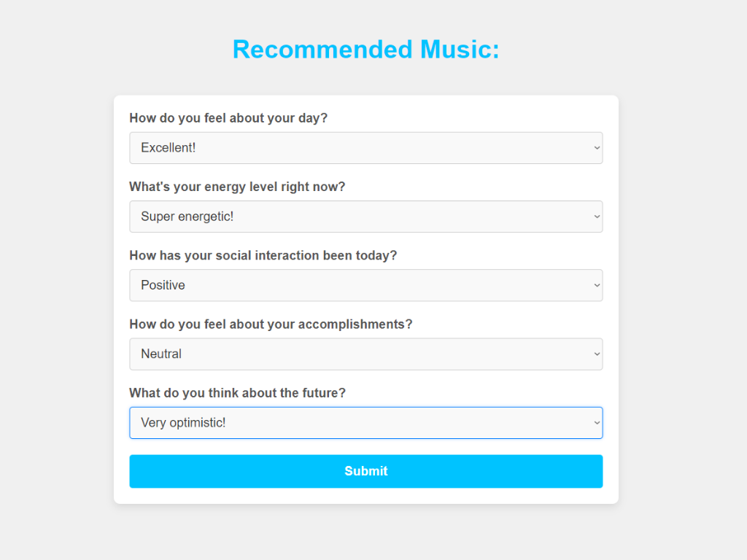Expand the 'Very optimistic!' select using its arrow
The height and width of the screenshot is (560, 747).
(597, 423)
